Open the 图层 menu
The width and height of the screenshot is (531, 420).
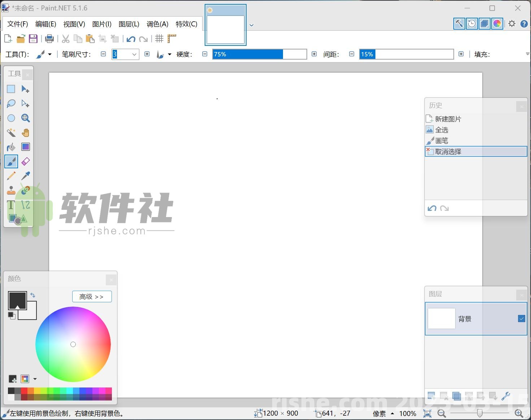(129, 24)
